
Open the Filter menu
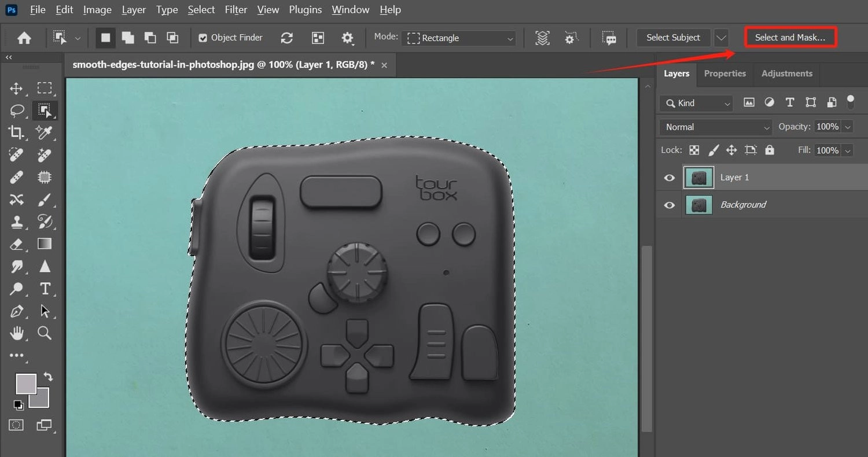coord(236,10)
